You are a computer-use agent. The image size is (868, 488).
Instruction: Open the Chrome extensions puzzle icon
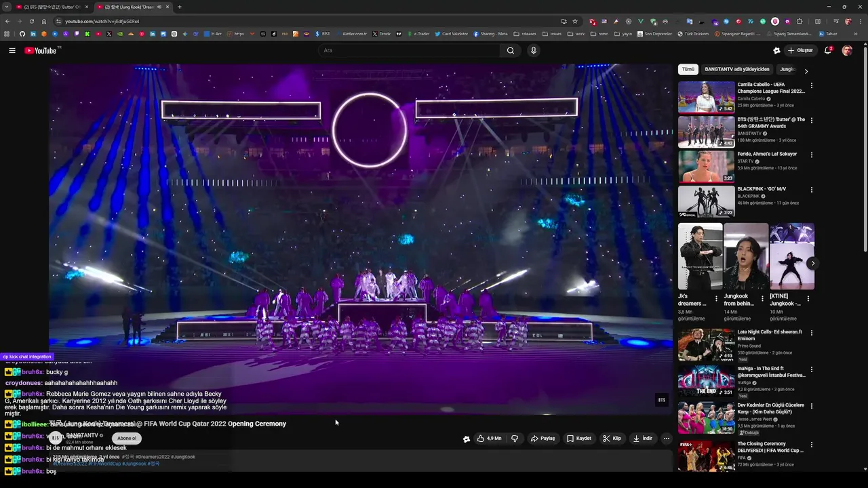pos(800,21)
